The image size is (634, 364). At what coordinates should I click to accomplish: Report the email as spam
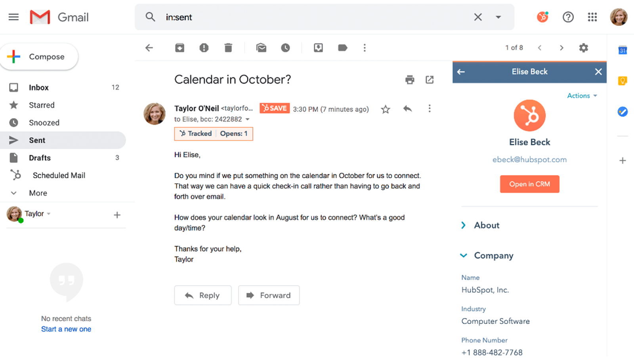204,48
